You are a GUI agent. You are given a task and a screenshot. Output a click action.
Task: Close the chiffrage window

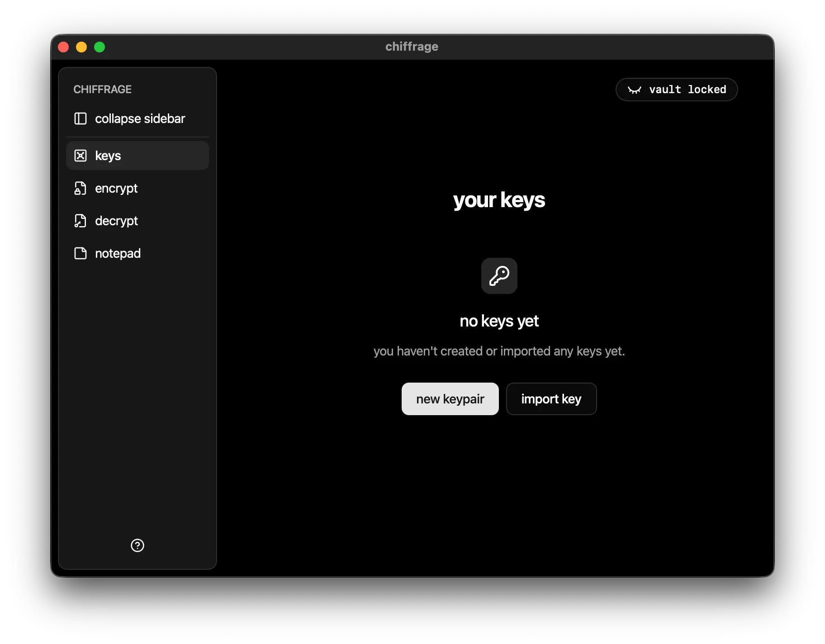(63, 47)
